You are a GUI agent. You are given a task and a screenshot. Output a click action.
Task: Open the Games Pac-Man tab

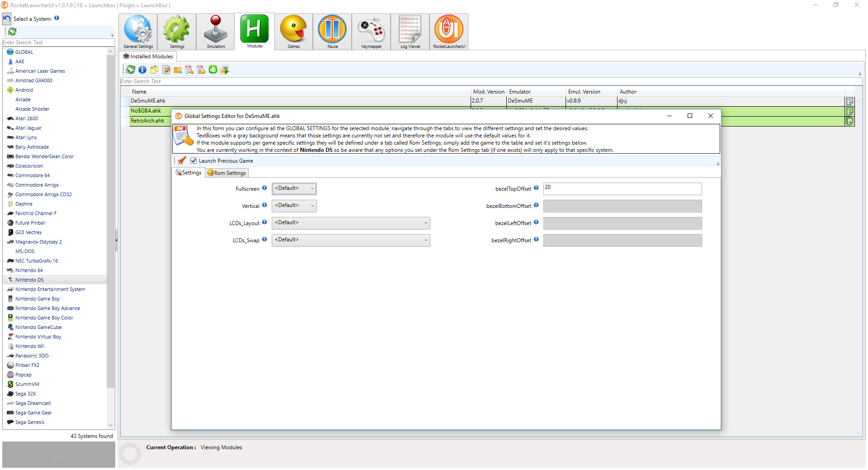(x=293, y=32)
